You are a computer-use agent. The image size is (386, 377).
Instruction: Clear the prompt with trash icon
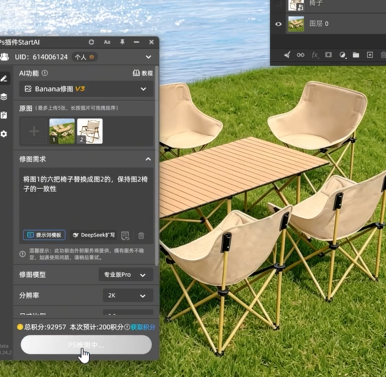(x=141, y=236)
